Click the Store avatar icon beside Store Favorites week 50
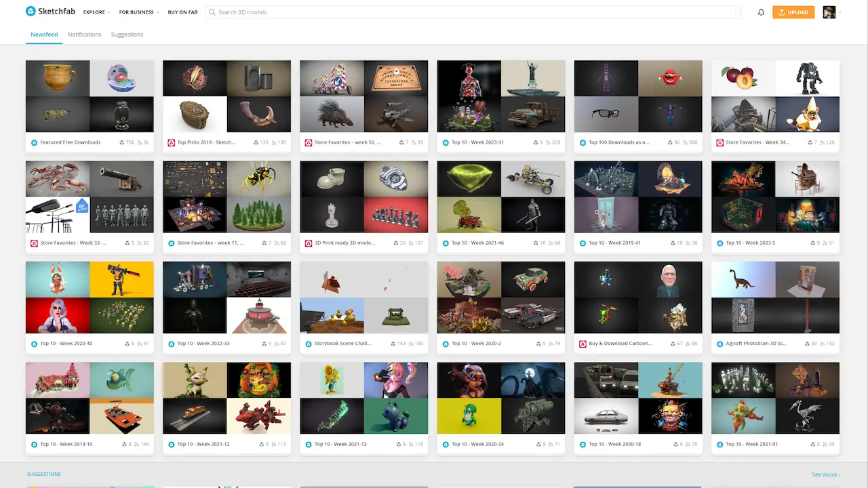Viewport: 868px width, 488px height. coord(309,142)
